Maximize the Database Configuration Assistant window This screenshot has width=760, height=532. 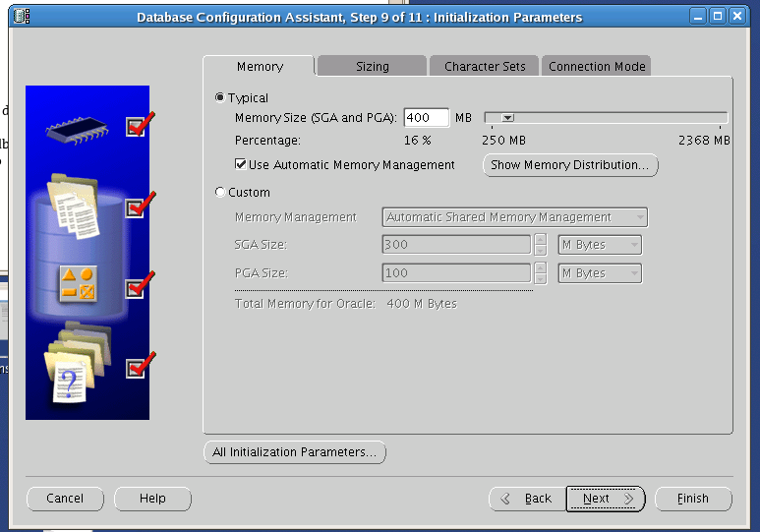click(x=718, y=17)
